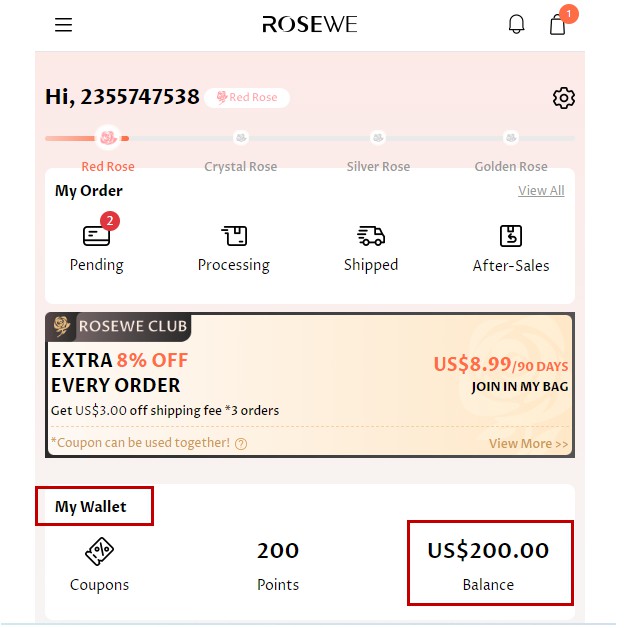Open Coupons in My Wallet
Image resolution: width=636 pixels, height=628 pixels.
click(99, 566)
